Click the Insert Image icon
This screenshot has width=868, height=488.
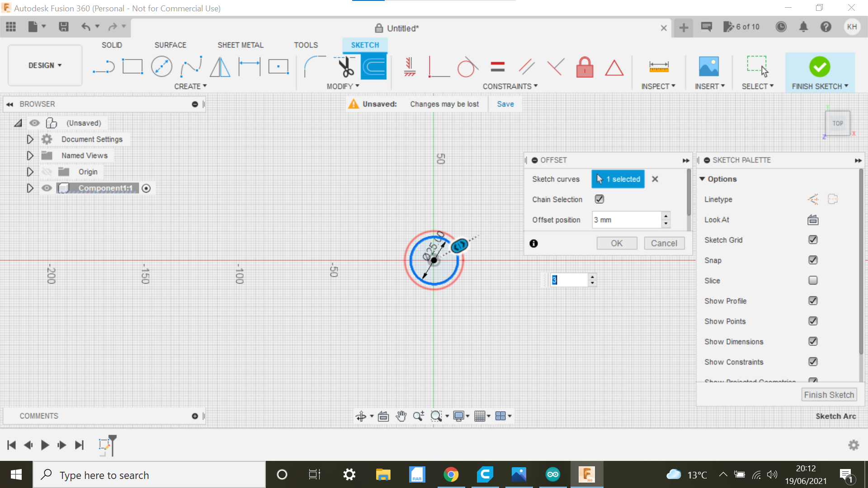(708, 67)
